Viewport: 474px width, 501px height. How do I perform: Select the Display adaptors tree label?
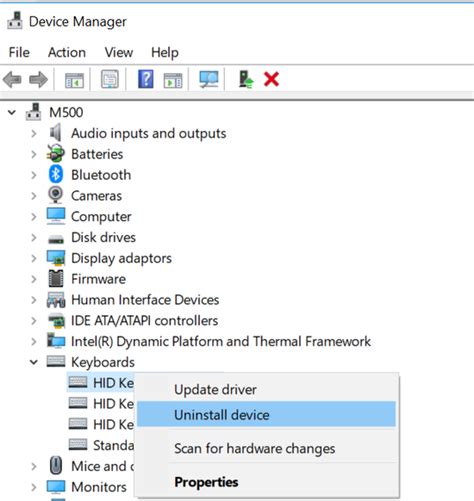pyautogui.click(x=121, y=258)
